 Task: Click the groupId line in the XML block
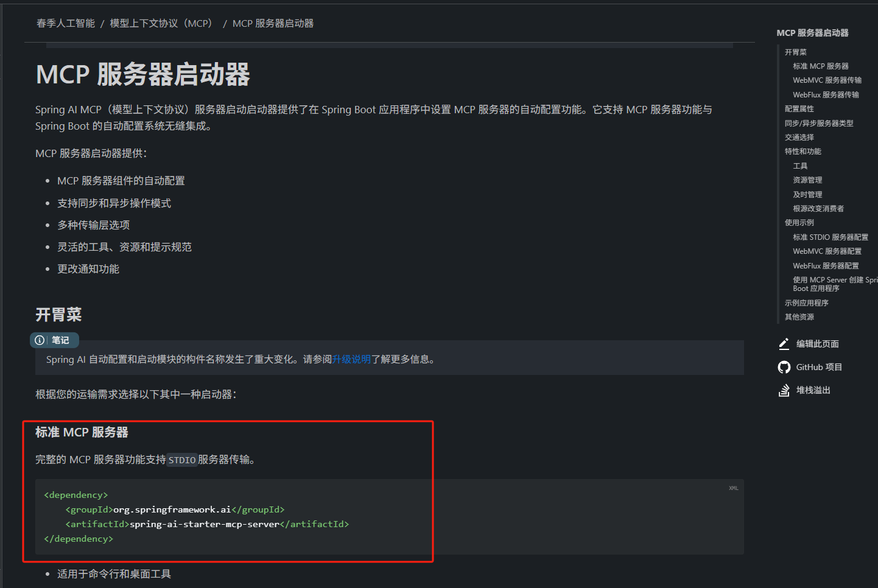tap(175, 509)
